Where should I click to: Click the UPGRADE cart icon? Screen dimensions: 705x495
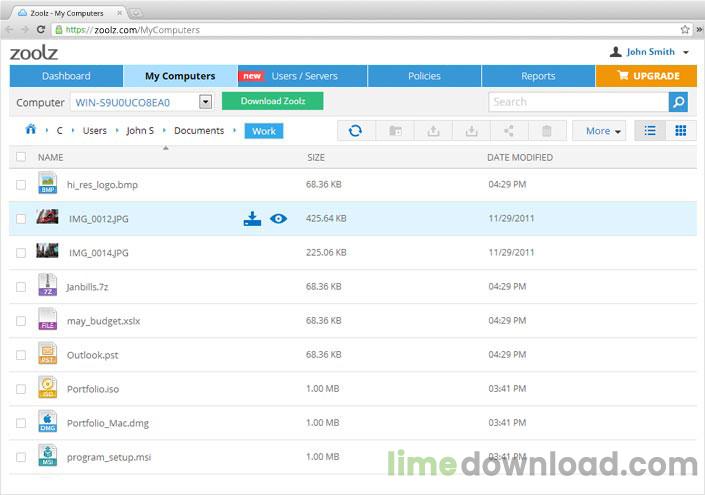tap(623, 75)
